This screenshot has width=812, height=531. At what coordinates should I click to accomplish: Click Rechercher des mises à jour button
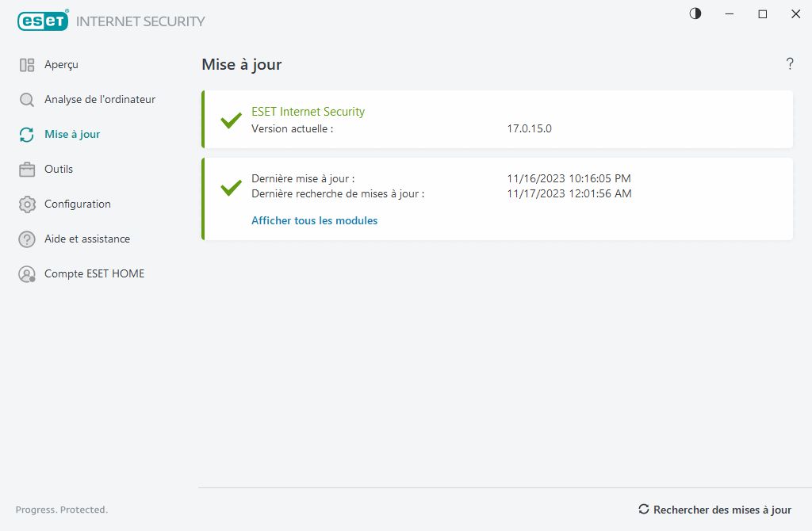pyautogui.click(x=714, y=510)
